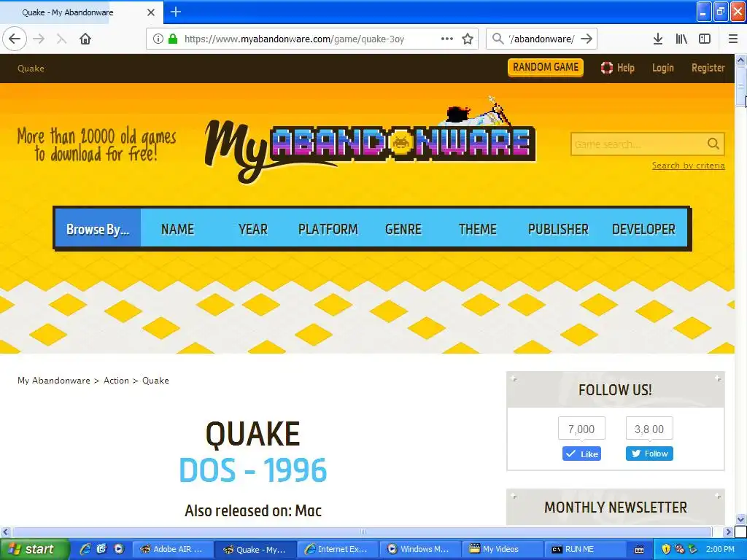Click the search magnifier in browser search box
747x560 pixels.
(498, 39)
